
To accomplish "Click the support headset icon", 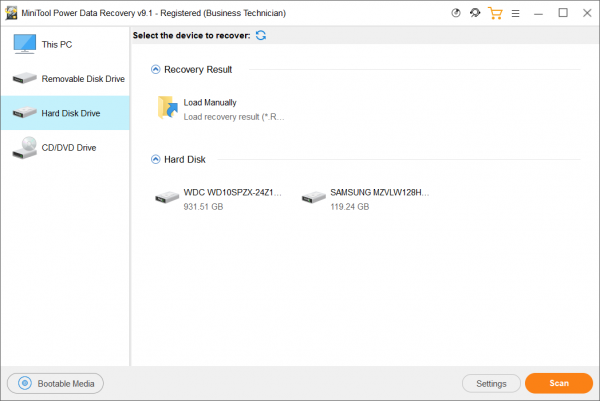I will 475,13.
